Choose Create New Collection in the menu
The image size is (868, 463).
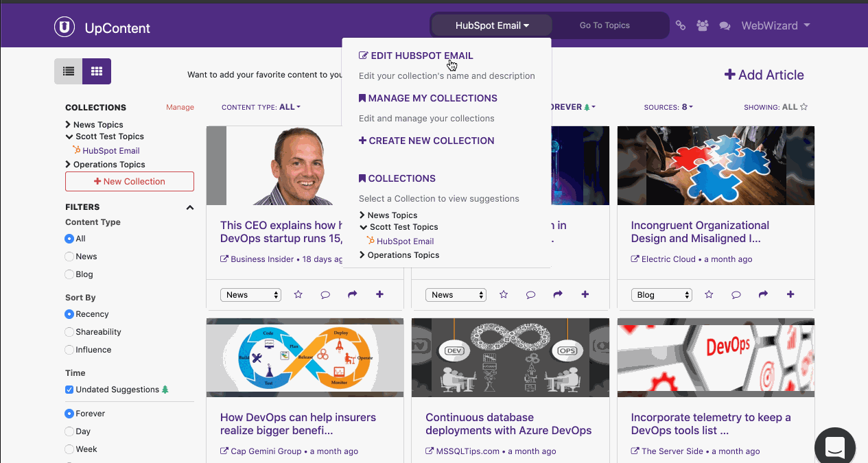click(x=426, y=140)
